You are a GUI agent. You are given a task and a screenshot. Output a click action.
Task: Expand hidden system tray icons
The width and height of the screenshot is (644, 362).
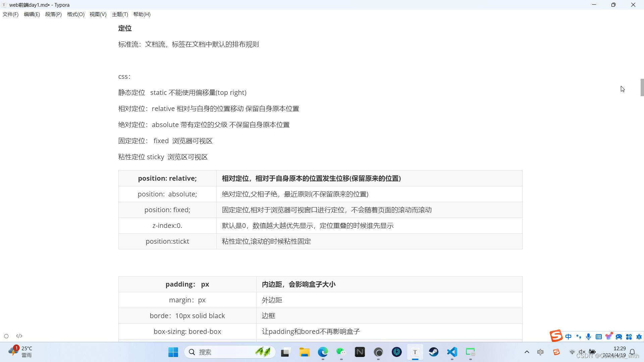[x=527, y=352]
